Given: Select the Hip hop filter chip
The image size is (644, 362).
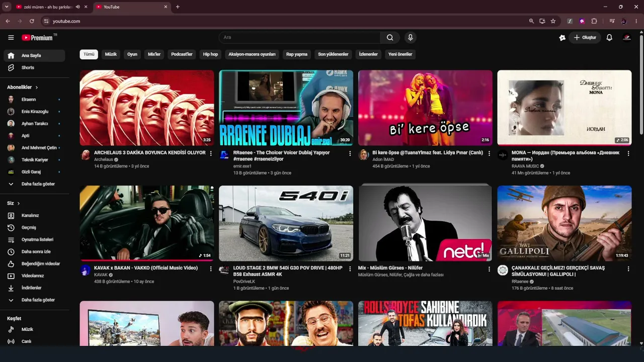Looking at the screenshot, I should point(210,54).
